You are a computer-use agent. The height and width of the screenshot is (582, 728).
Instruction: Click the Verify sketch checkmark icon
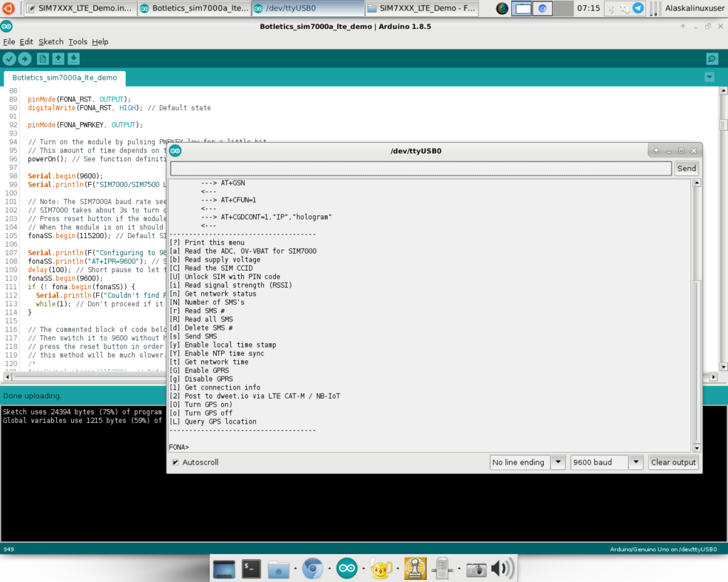[9, 59]
